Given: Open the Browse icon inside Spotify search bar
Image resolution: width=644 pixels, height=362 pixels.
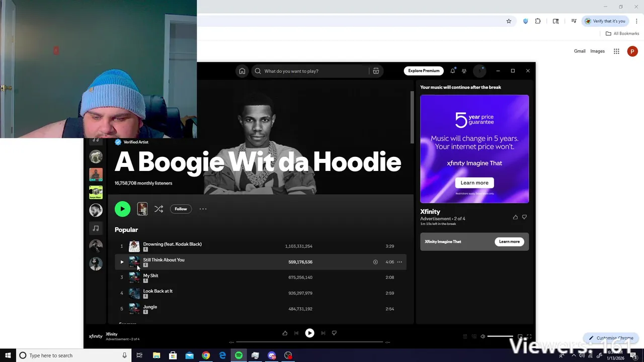Looking at the screenshot, I should pyautogui.click(x=376, y=71).
